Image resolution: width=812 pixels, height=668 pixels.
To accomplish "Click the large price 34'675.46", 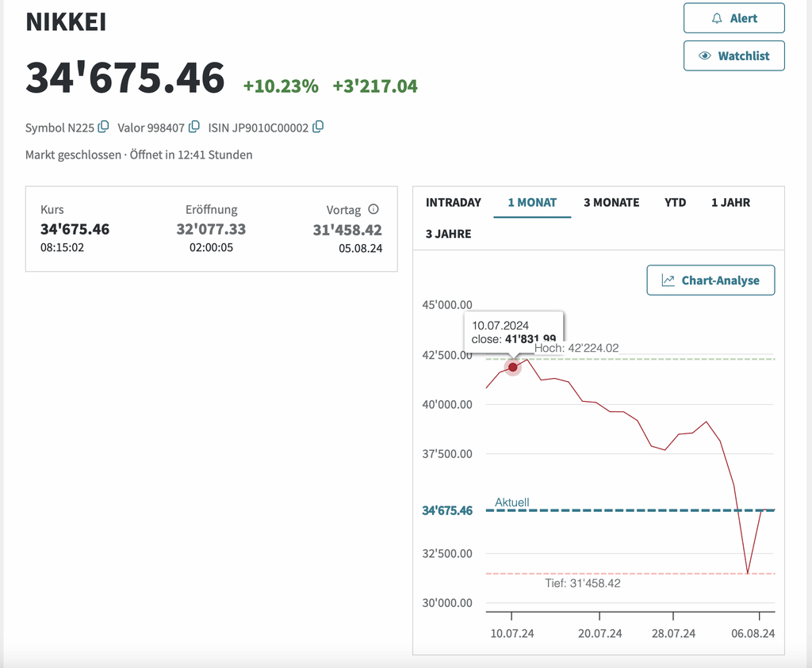I will tap(124, 78).
